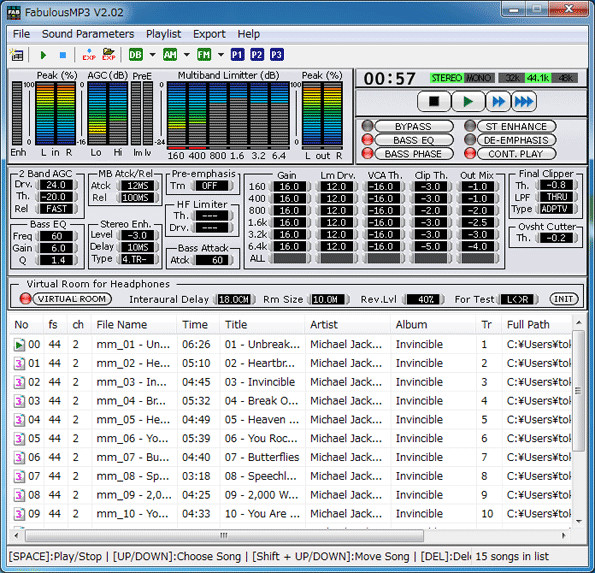Click the triple-arrow fast forward button
The height and width of the screenshot is (573, 595).
tap(524, 101)
